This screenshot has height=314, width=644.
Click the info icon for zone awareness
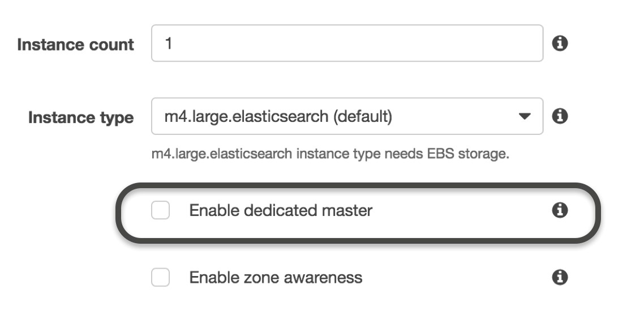click(x=559, y=277)
